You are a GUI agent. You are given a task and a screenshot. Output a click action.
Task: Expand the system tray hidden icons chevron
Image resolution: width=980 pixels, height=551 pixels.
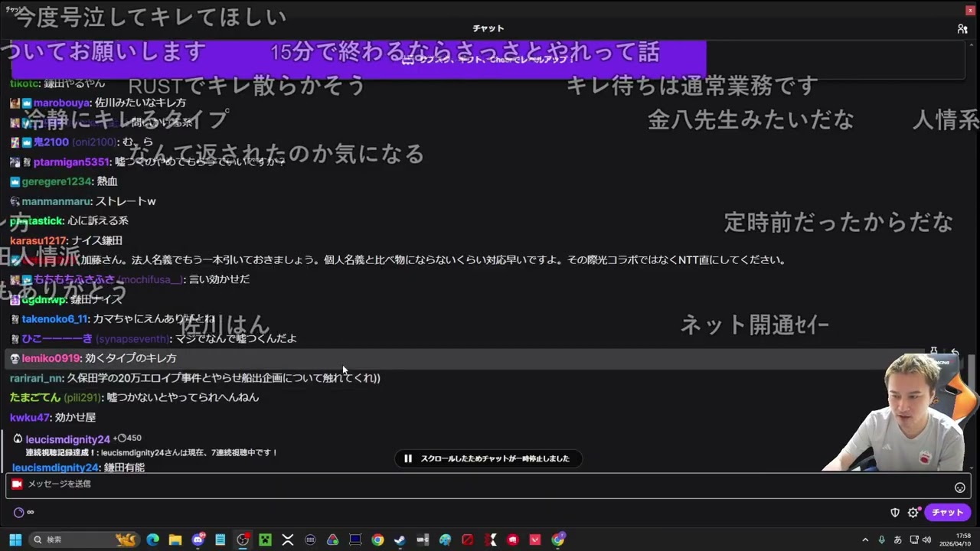pyautogui.click(x=865, y=540)
